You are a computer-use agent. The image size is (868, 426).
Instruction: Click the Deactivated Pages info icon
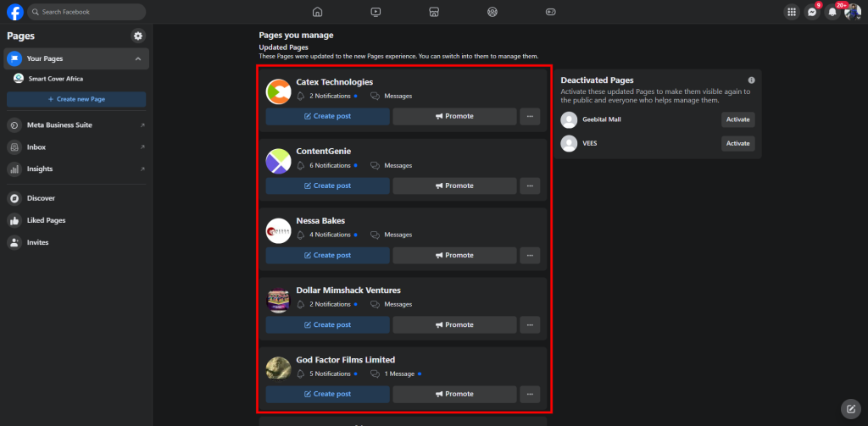pyautogui.click(x=751, y=80)
